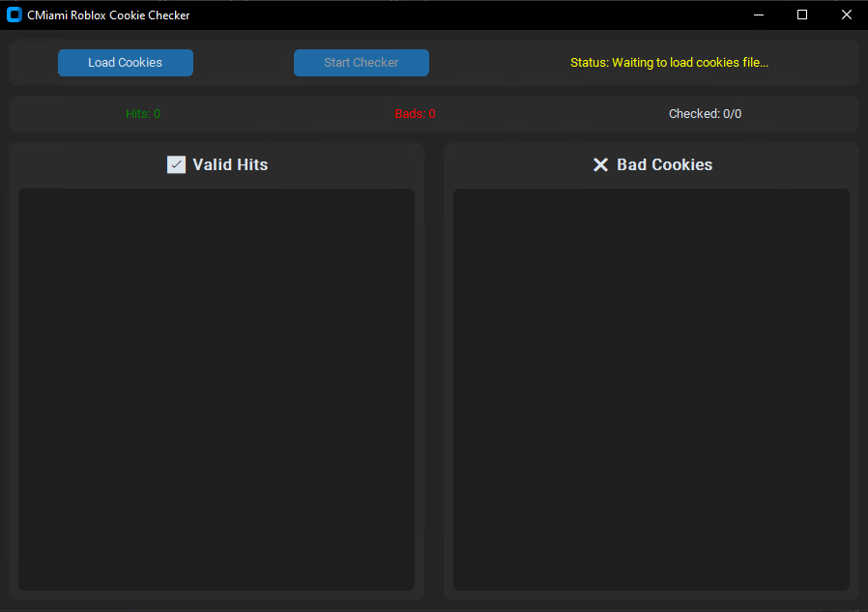Minimize the Cookie Checker window
Viewport: 868px width, 612px height.
coord(759,15)
